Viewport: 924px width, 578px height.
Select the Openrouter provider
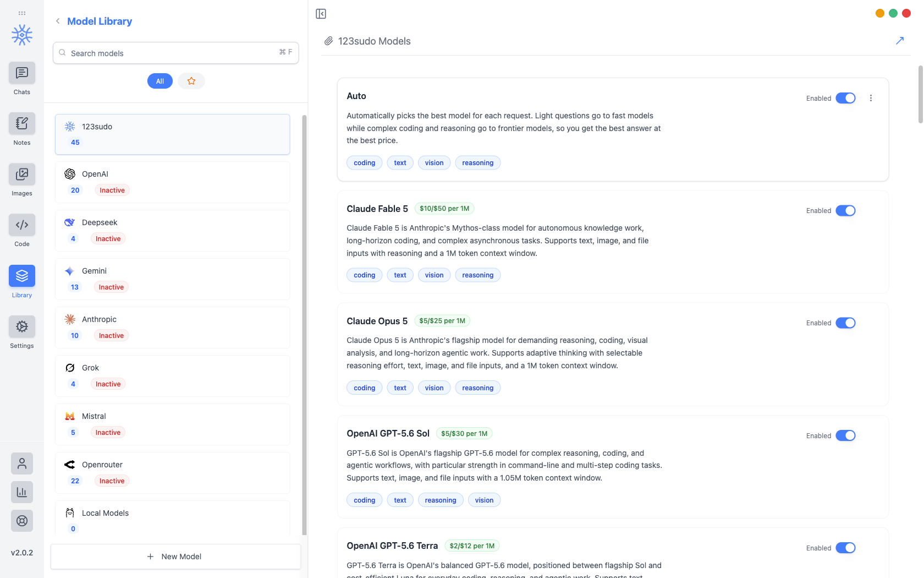tap(173, 473)
